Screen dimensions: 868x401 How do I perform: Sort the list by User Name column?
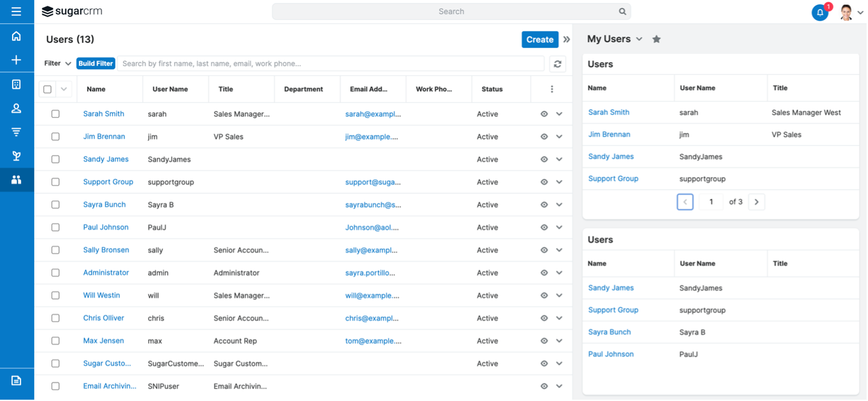170,89
